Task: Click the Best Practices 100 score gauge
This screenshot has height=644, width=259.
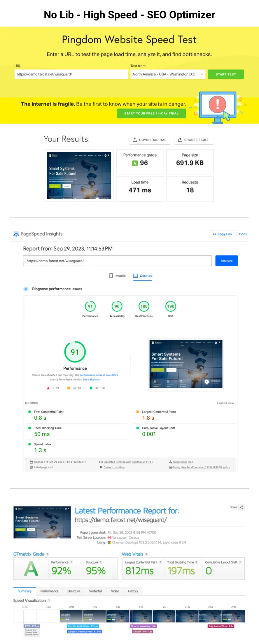Action: [x=144, y=306]
